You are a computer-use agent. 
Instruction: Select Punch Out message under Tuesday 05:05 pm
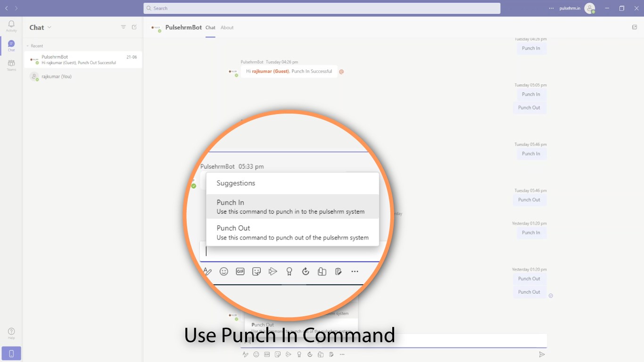pyautogui.click(x=529, y=107)
